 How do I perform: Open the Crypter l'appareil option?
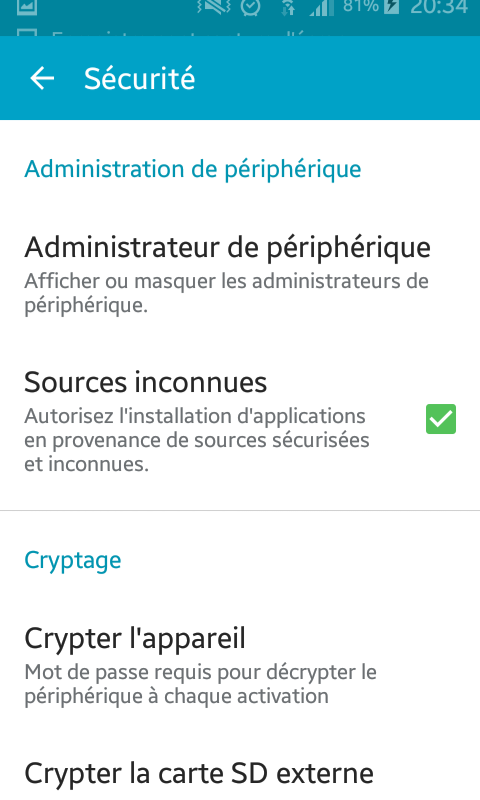click(240, 664)
